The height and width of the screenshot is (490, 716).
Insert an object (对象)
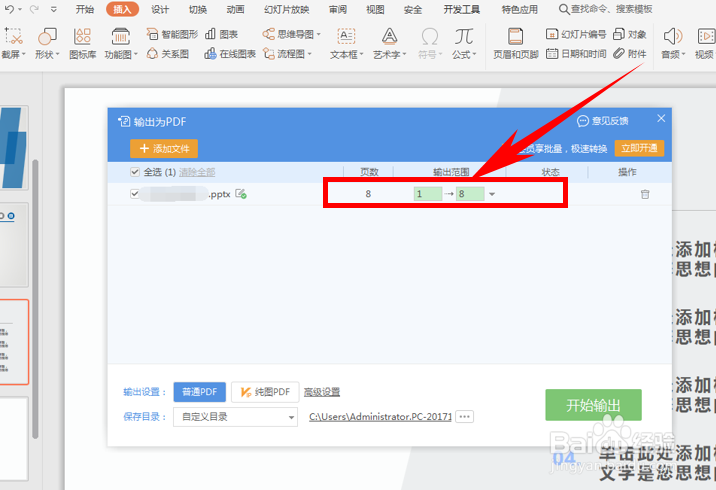pyautogui.click(x=630, y=34)
